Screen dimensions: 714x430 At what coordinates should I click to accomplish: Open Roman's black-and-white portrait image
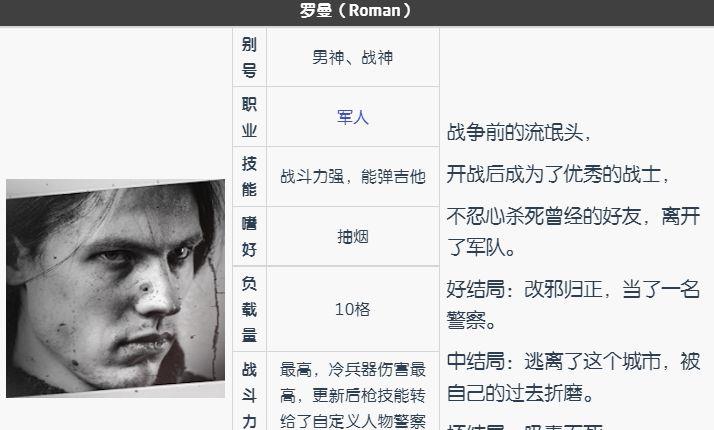click(116, 288)
